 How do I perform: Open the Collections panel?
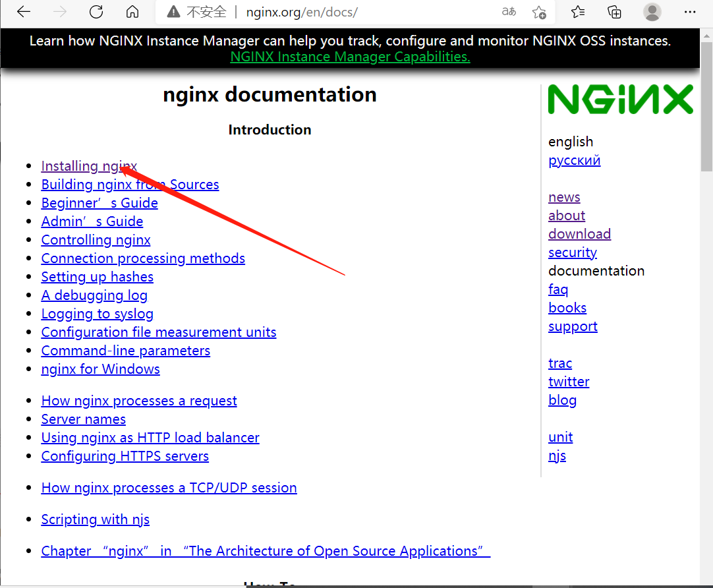click(x=614, y=11)
